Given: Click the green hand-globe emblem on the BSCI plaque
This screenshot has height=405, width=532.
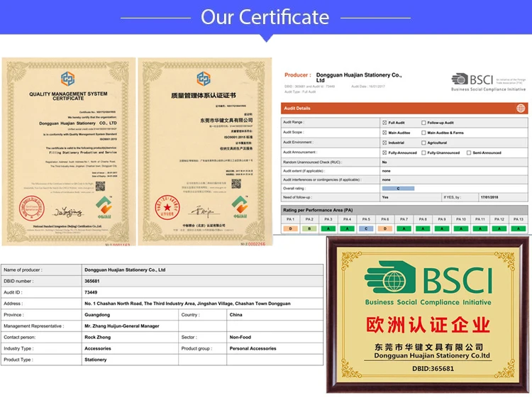Looking at the screenshot, I should 391,278.
